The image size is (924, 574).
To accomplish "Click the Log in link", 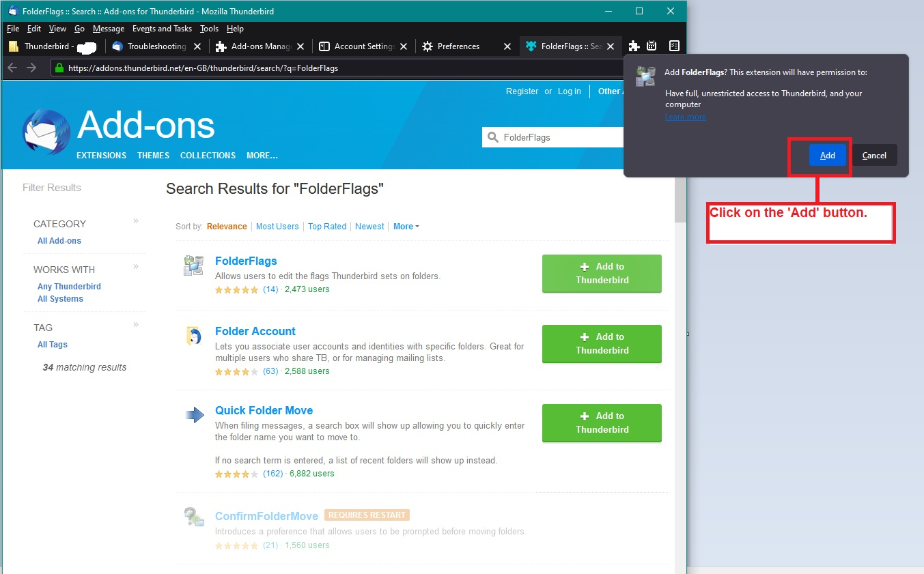I will [x=570, y=91].
